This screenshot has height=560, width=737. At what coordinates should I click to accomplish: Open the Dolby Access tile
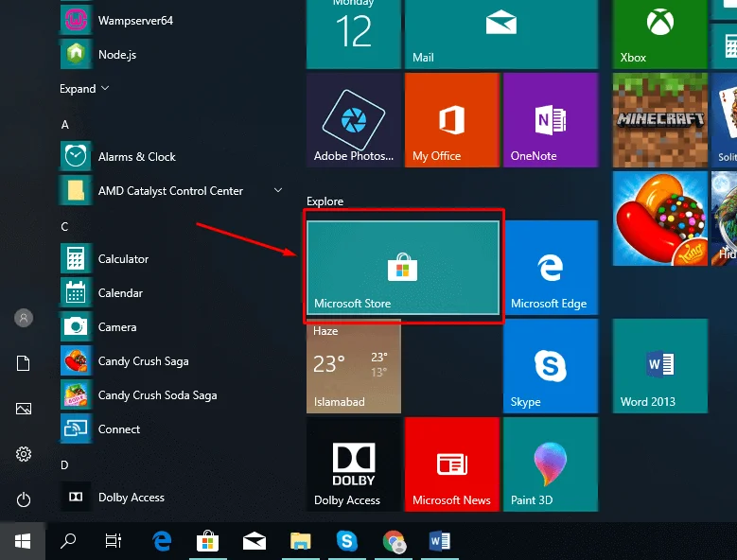click(x=354, y=464)
